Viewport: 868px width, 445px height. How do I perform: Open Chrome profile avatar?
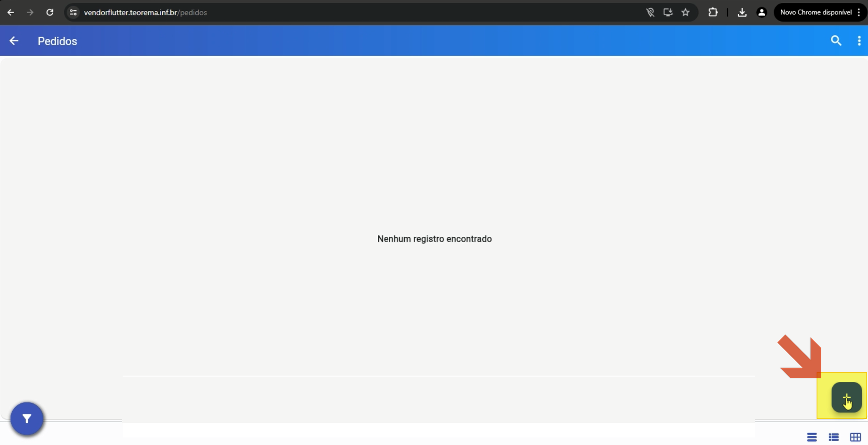click(x=761, y=12)
